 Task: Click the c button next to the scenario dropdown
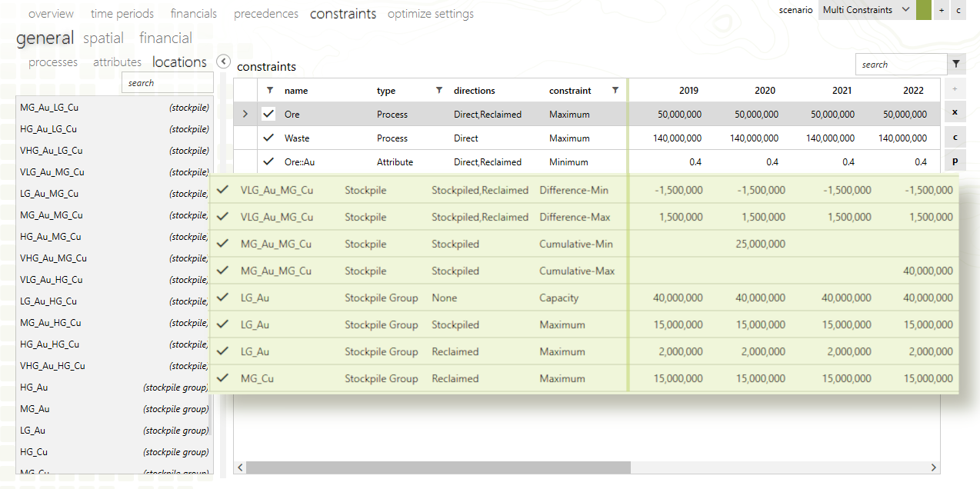(x=958, y=10)
